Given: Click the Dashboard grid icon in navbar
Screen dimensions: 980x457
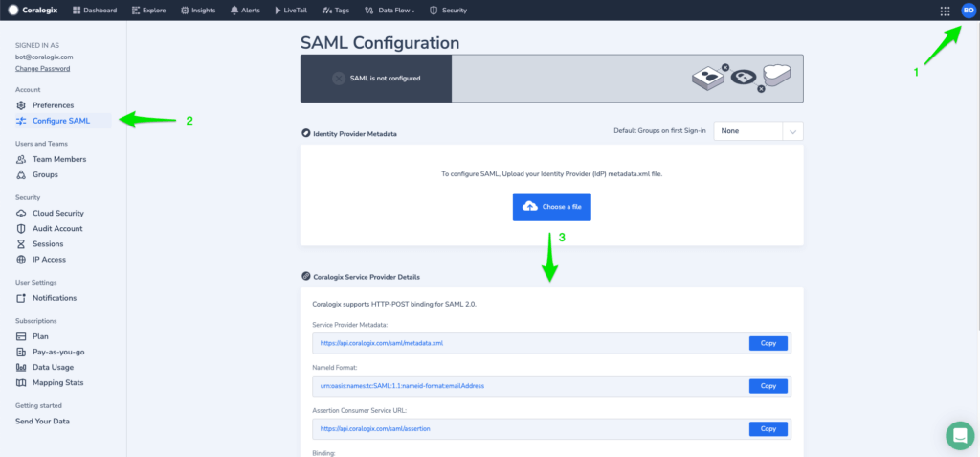Looking at the screenshot, I should coord(77,10).
